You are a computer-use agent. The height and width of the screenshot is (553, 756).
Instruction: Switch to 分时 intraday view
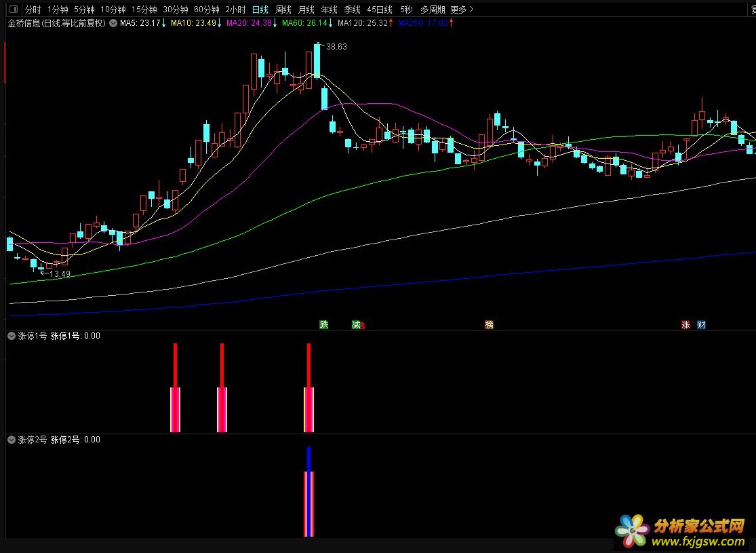pyautogui.click(x=33, y=9)
